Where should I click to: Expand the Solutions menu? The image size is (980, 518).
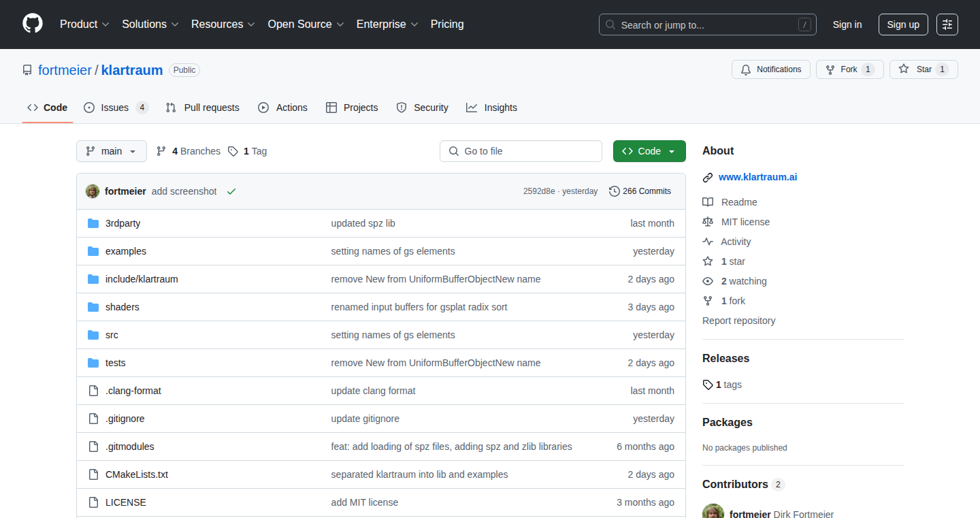pyautogui.click(x=150, y=25)
